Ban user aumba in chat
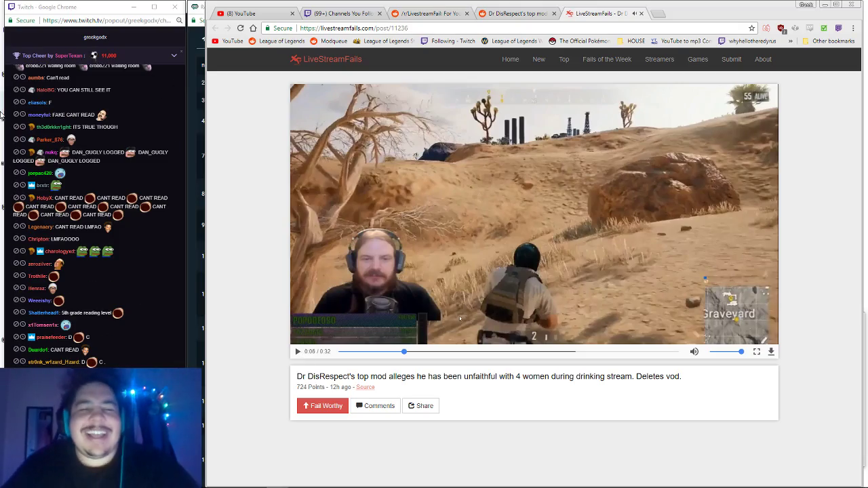The height and width of the screenshot is (488, 868). click(16, 77)
